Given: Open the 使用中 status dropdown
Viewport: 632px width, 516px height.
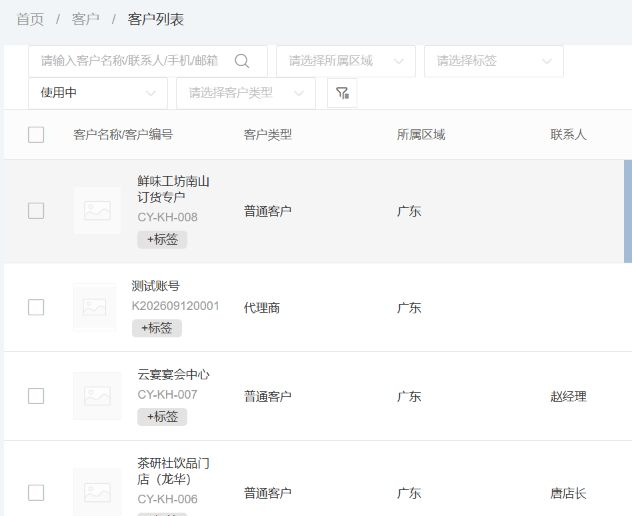Looking at the screenshot, I should [98, 93].
